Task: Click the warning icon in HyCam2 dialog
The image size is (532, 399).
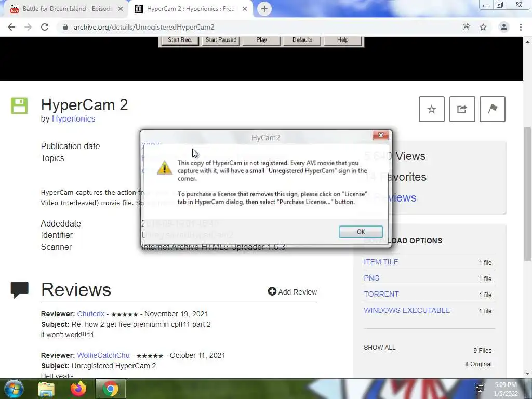Action: coord(165,168)
